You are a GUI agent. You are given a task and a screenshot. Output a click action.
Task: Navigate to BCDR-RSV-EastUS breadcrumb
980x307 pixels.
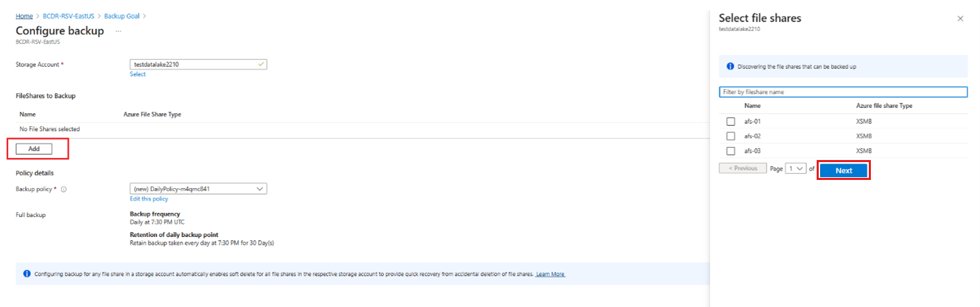pos(69,15)
